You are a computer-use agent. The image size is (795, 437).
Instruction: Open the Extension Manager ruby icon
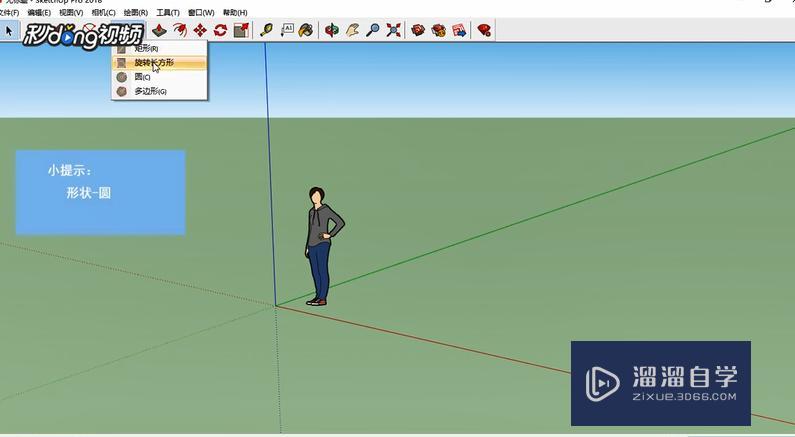(x=484, y=30)
